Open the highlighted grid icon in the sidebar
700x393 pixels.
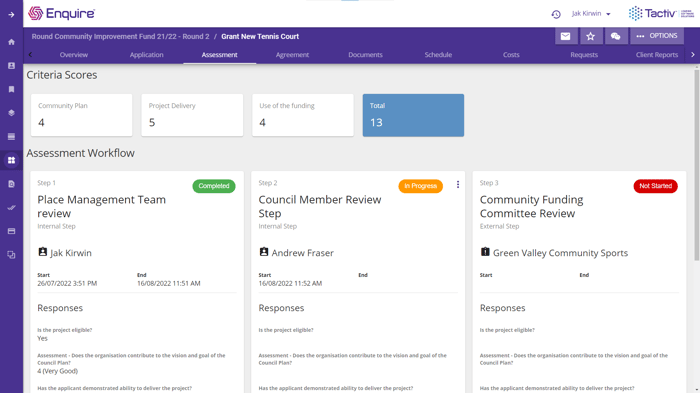pyautogui.click(x=11, y=160)
